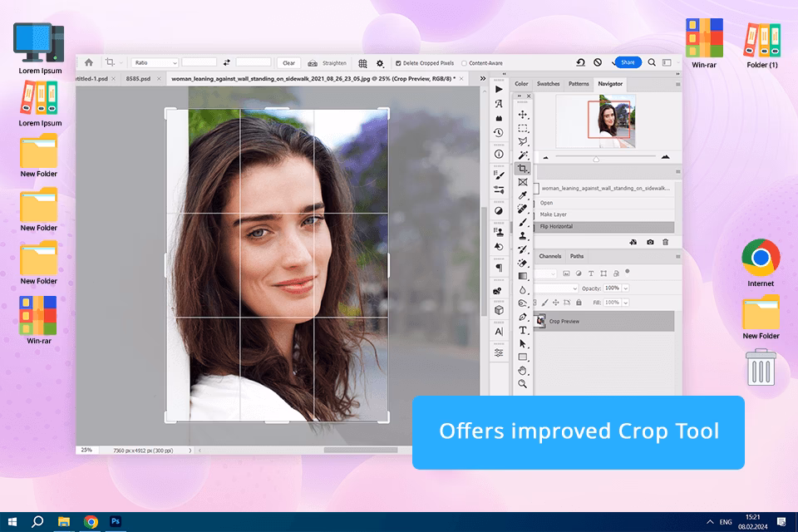Open the Opacity dropdown in the Layers panel
Image resolution: width=798 pixels, height=532 pixels.
click(625, 288)
